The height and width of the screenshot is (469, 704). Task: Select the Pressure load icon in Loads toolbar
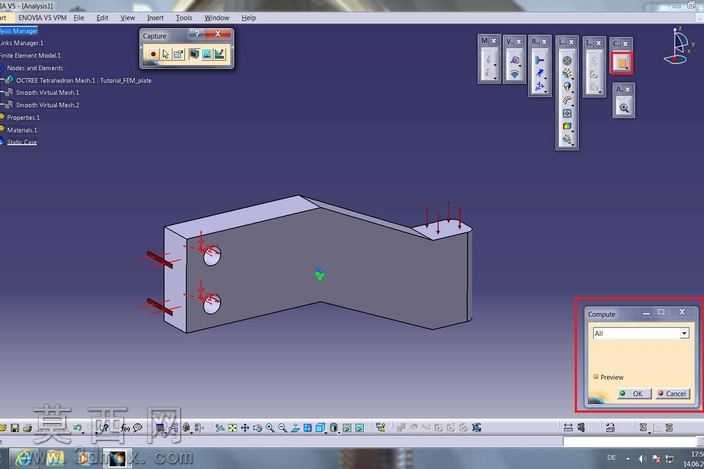(x=567, y=61)
